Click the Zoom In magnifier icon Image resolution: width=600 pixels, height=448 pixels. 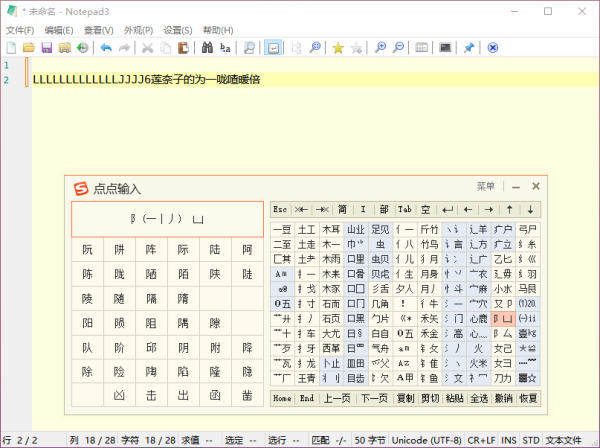pyautogui.click(x=380, y=48)
